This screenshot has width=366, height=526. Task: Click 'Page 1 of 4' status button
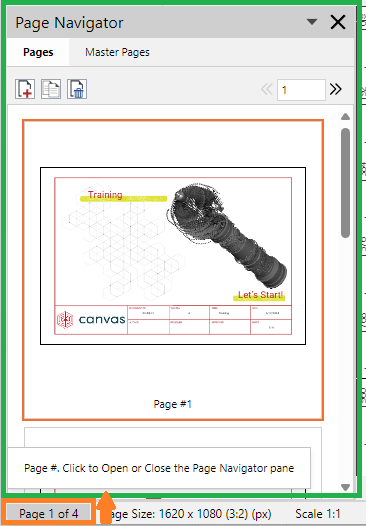click(49, 514)
